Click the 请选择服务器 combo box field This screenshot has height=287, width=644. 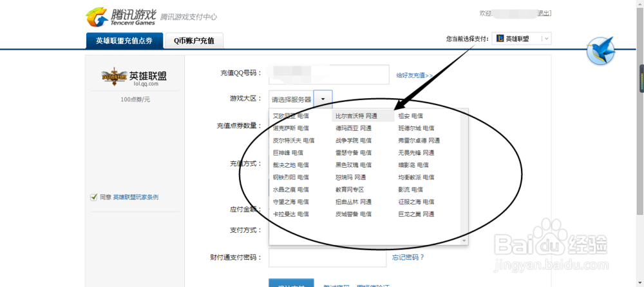291,99
